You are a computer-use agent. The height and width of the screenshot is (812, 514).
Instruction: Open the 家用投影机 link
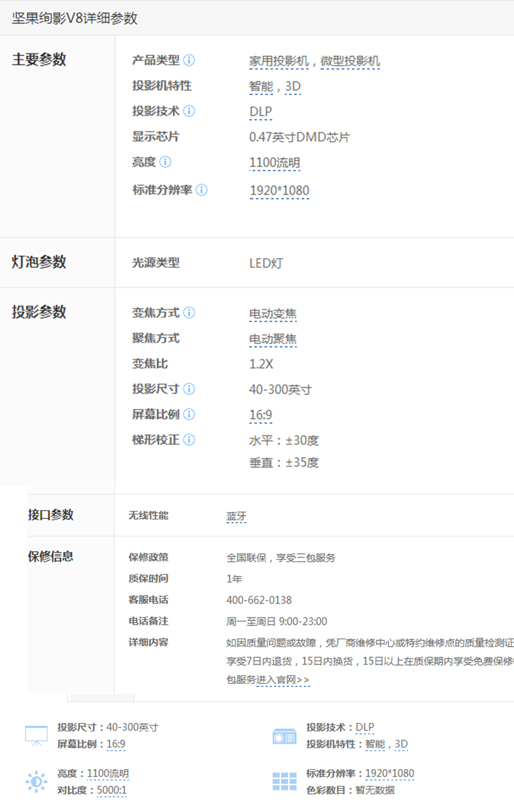point(278,62)
